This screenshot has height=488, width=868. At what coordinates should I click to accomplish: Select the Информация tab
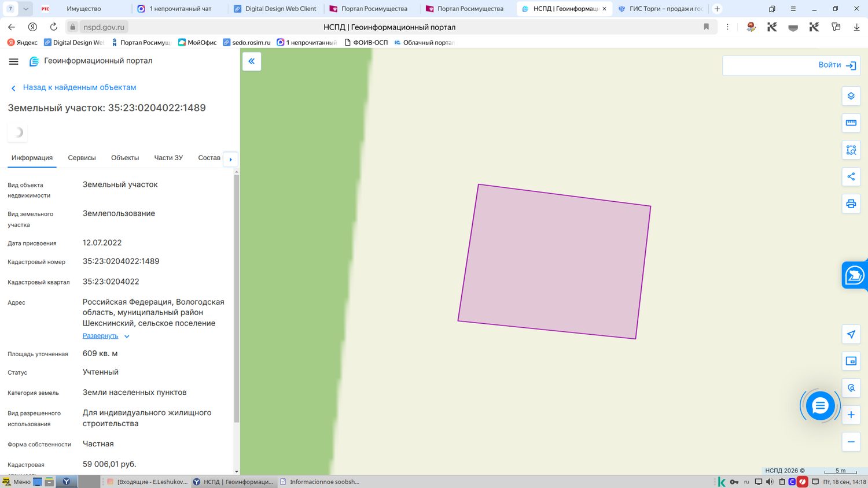point(32,158)
